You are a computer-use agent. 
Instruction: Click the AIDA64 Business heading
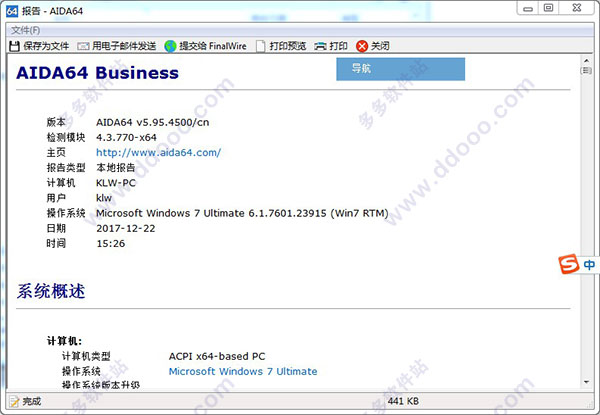pos(98,73)
